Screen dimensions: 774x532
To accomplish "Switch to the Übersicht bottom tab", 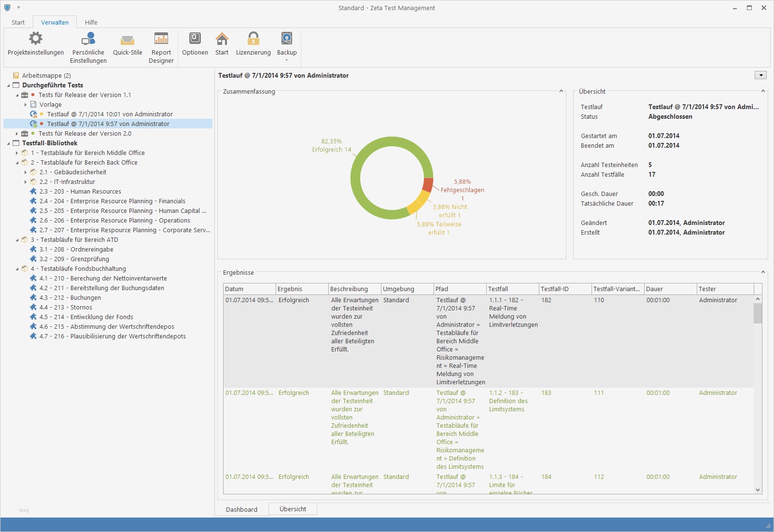I will [x=293, y=509].
